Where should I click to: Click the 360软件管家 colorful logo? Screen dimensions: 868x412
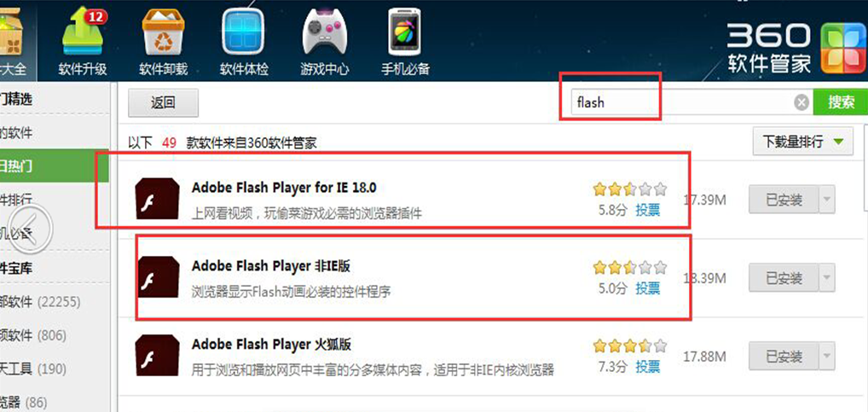coord(842,49)
